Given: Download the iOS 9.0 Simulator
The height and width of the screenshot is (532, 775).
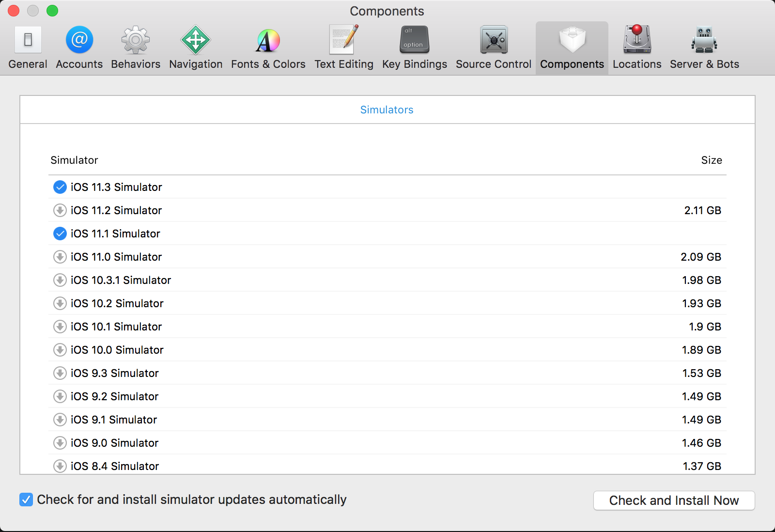Looking at the screenshot, I should click(x=60, y=443).
